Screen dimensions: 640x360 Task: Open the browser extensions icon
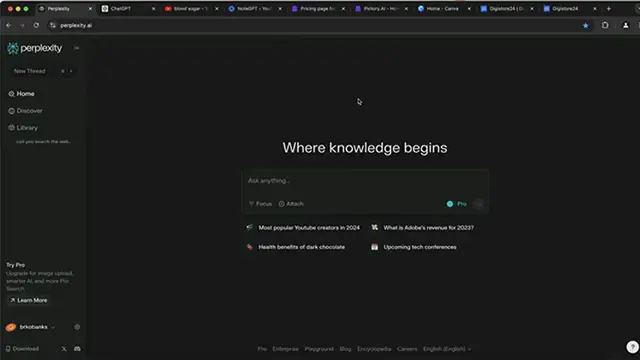tap(605, 25)
